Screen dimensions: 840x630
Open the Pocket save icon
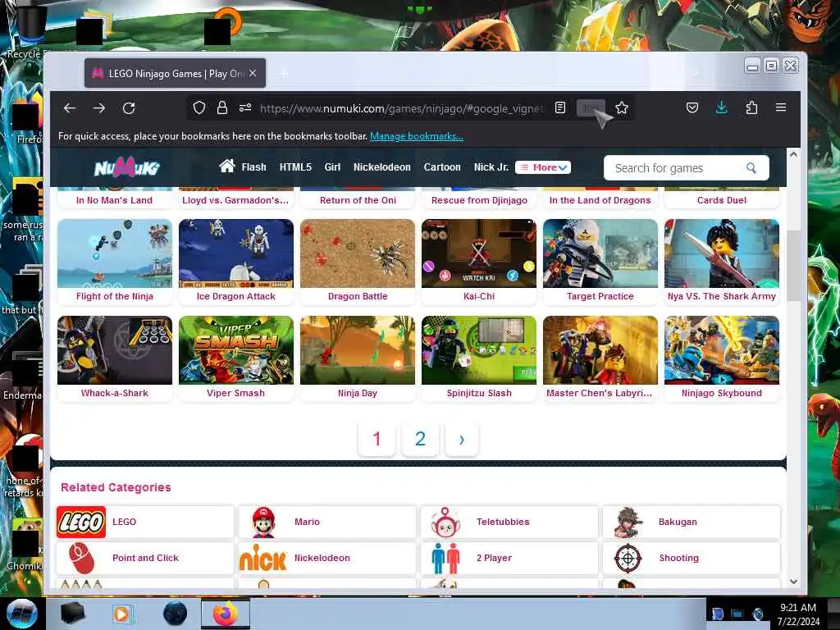tap(692, 108)
